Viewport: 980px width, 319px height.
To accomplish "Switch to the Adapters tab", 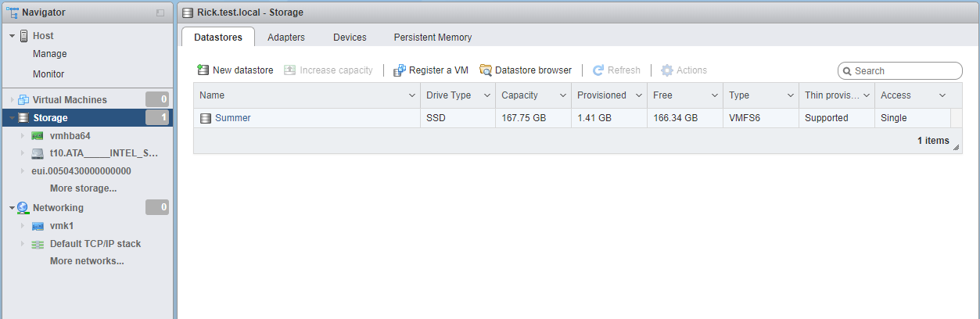I will pos(286,37).
